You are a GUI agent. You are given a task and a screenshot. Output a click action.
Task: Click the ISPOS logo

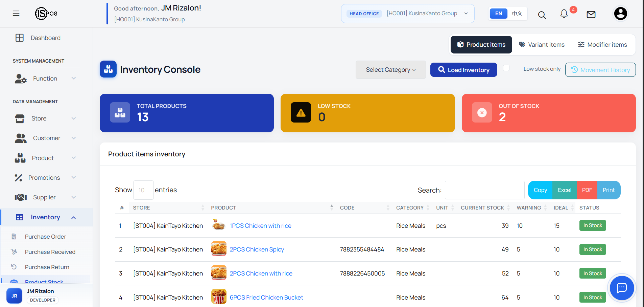pos(46,14)
